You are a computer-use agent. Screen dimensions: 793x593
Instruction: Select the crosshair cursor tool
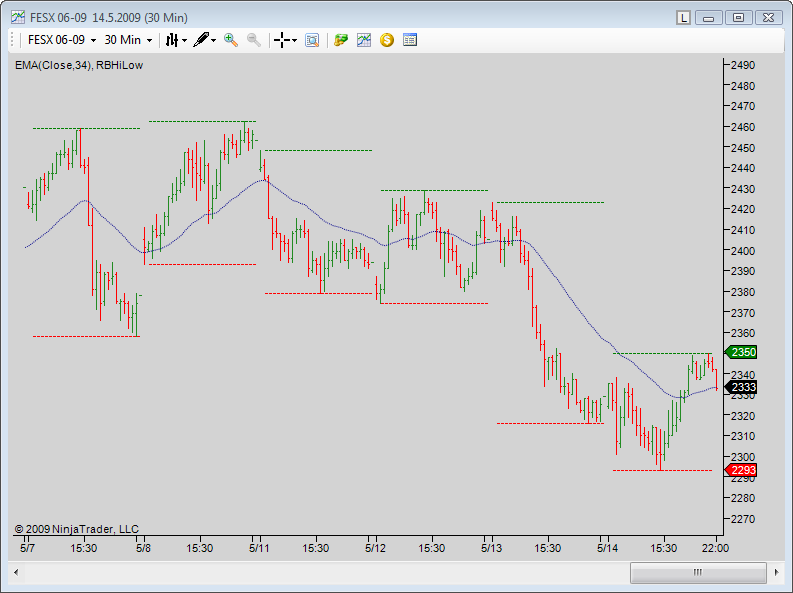(x=282, y=40)
